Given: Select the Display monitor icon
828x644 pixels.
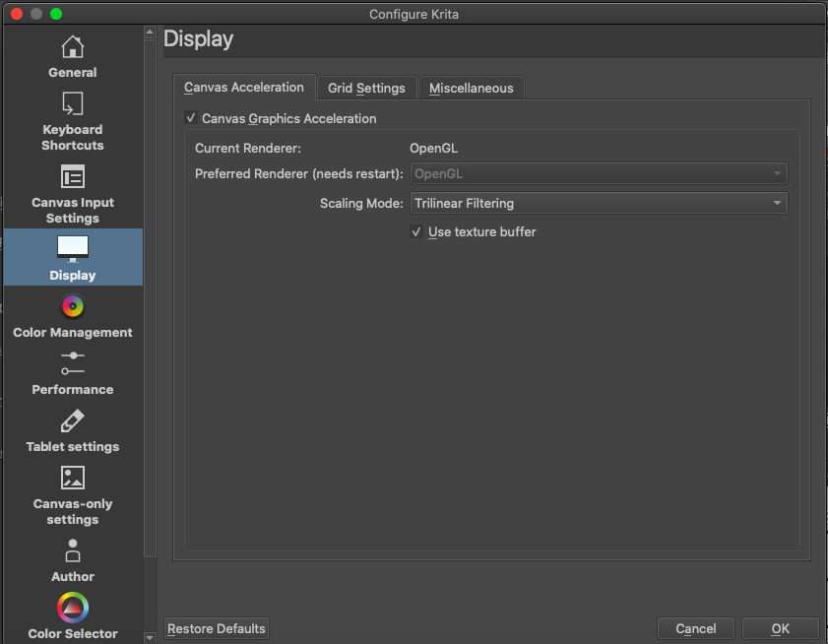Looking at the screenshot, I should [73, 248].
